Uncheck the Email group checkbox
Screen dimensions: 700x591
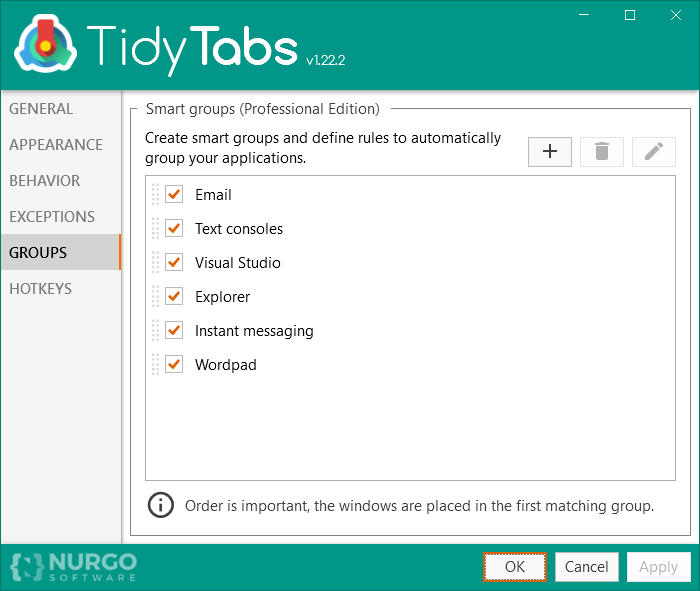(x=174, y=194)
